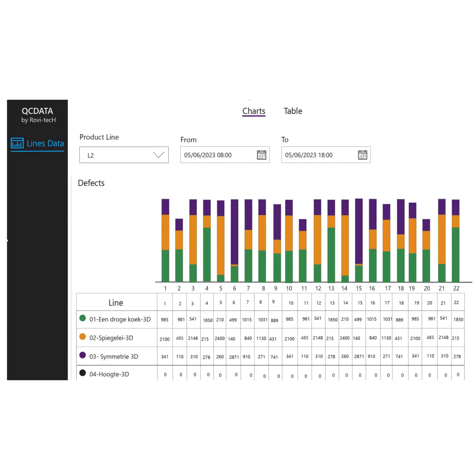
Task: Click the 04-Hoogte-3D row label
Action: click(x=109, y=374)
